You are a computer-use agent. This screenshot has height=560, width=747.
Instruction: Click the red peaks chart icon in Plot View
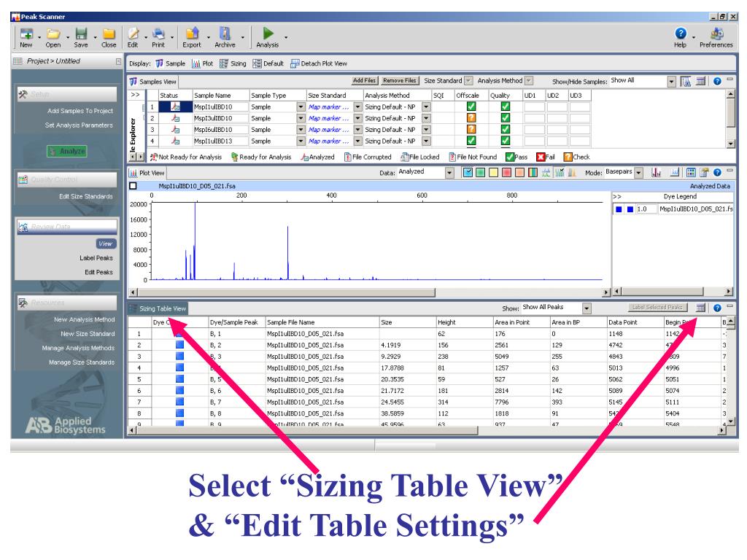[x=657, y=173]
